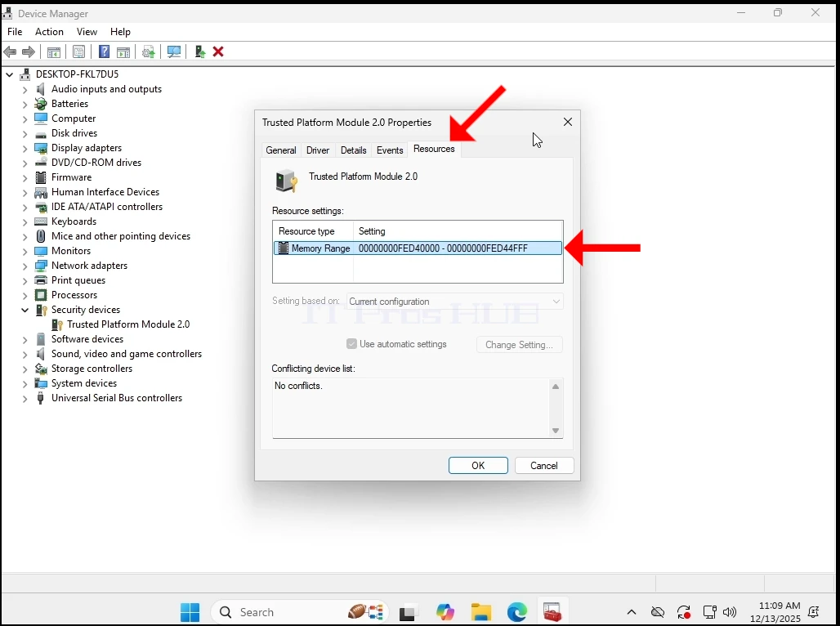The height and width of the screenshot is (626, 840).
Task: Click OK in the properties dialog
Action: [x=478, y=465]
